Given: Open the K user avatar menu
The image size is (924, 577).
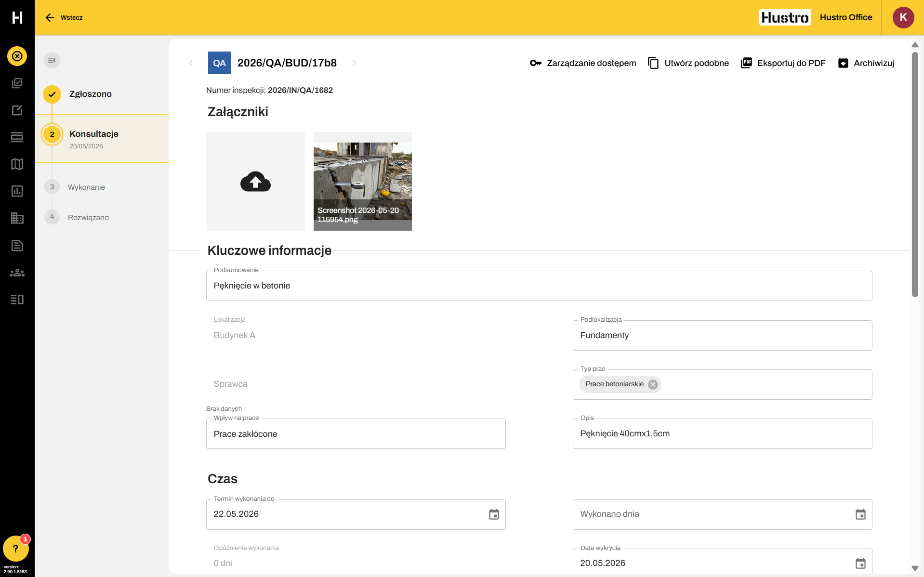Looking at the screenshot, I should point(903,17).
